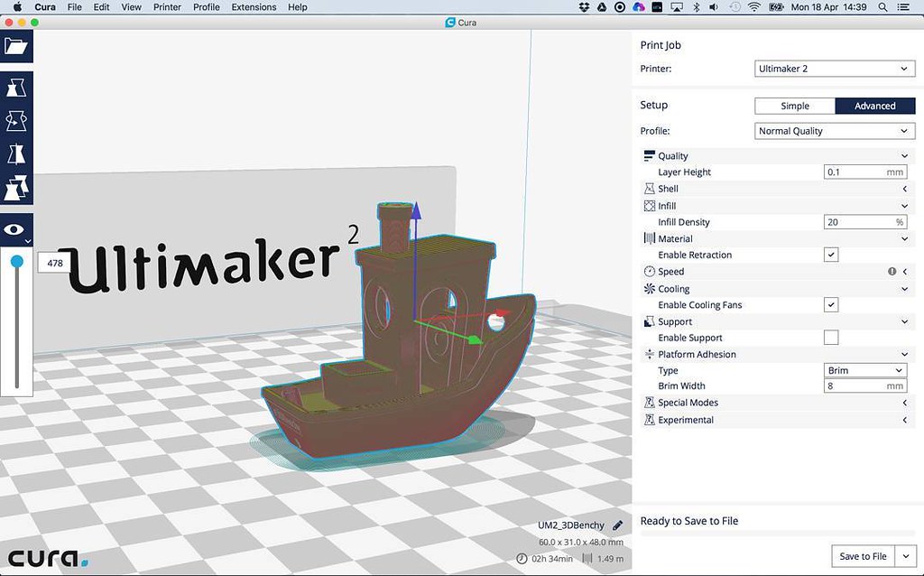Open the Profile menu

(x=207, y=7)
